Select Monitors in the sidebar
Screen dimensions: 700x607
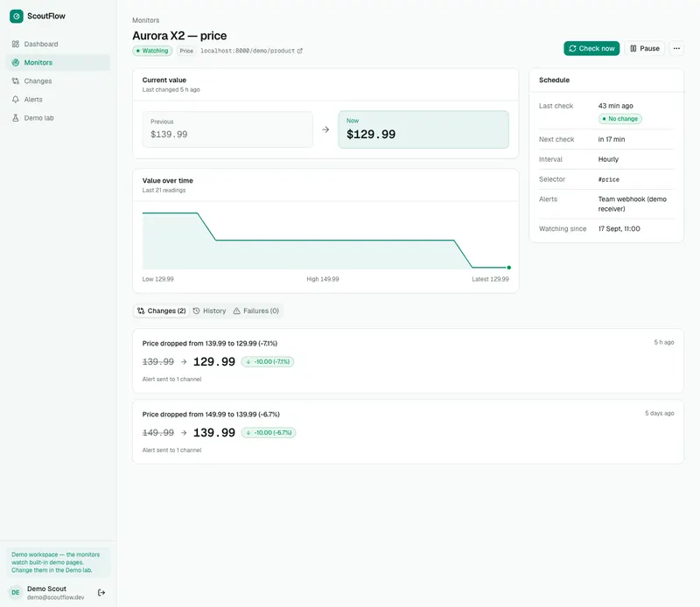pos(58,62)
